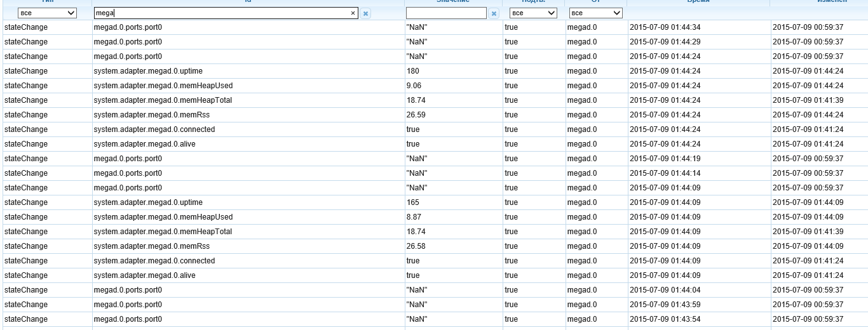Select system.adapter.megad.0.uptime in the 180 row
Image resolution: width=868 pixels, height=330 pixels.
148,71
